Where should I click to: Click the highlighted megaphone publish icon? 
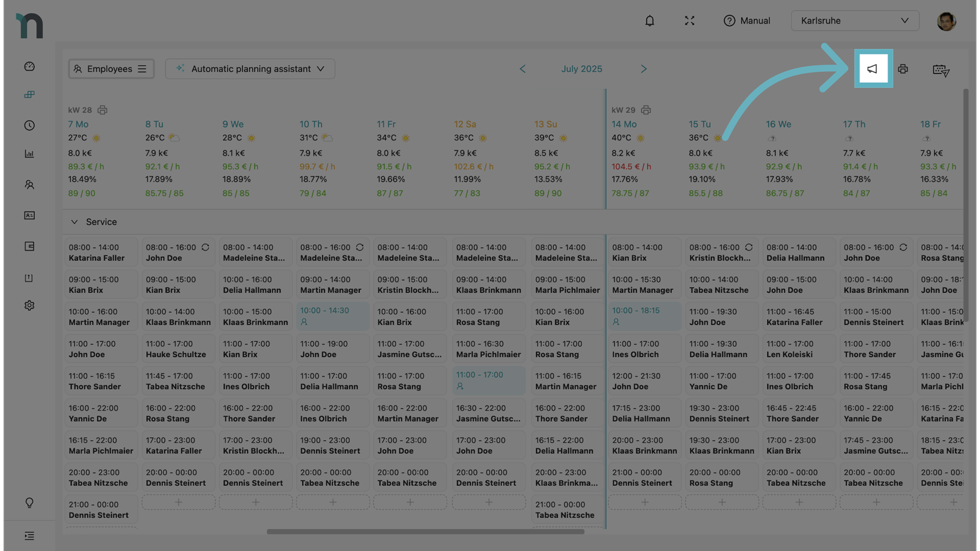click(x=872, y=69)
